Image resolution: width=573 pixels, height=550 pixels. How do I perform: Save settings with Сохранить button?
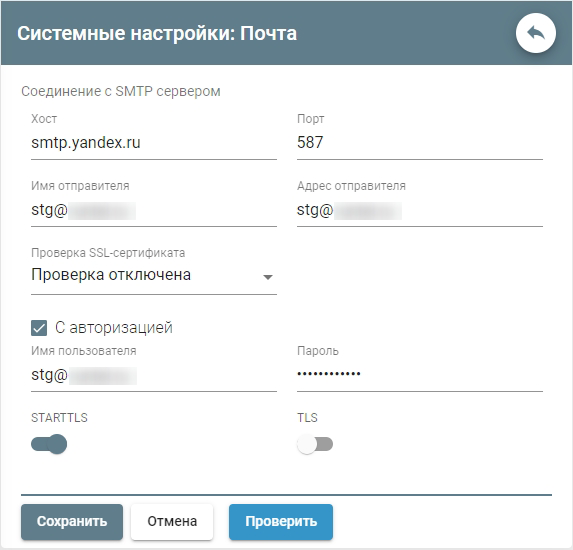coord(72,521)
